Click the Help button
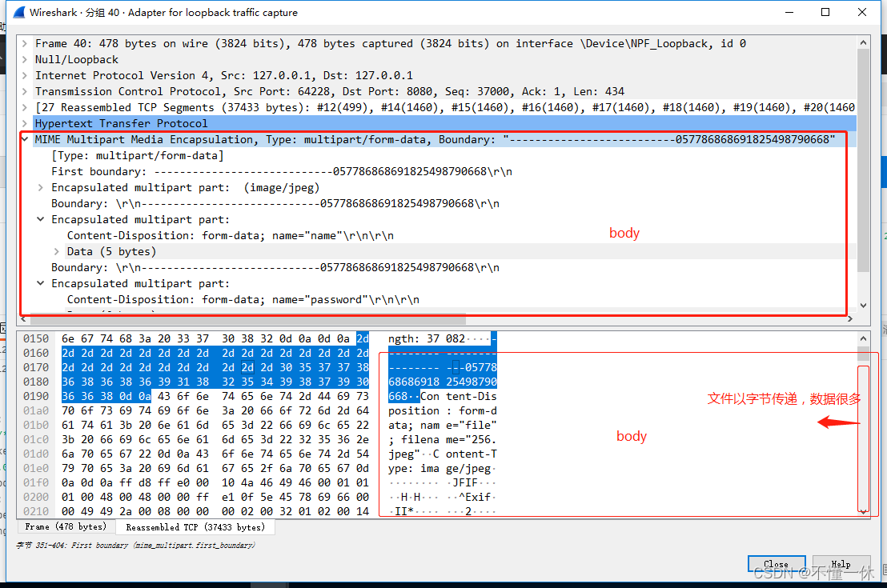Screen dimensions: 887x588 [x=841, y=564]
